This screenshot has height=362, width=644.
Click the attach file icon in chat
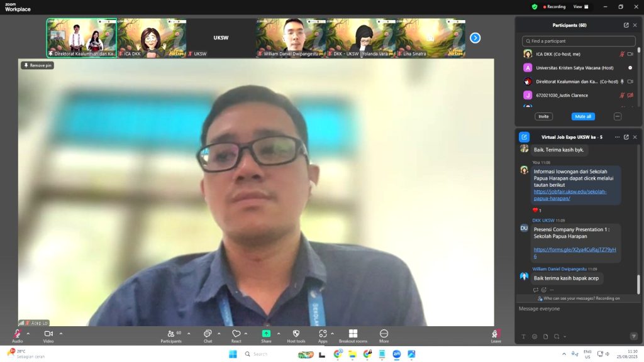tap(545, 336)
